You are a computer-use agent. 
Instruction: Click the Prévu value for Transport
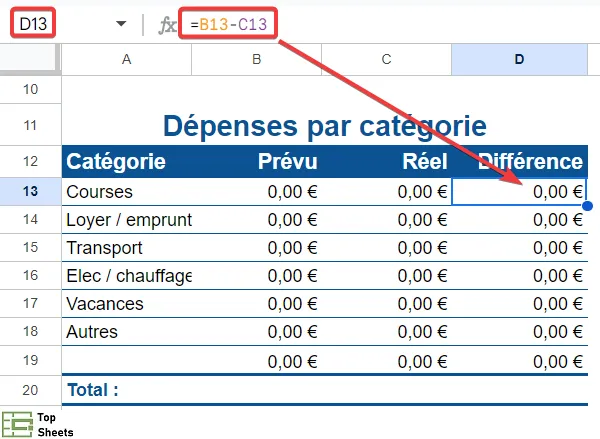click(256, 248)
